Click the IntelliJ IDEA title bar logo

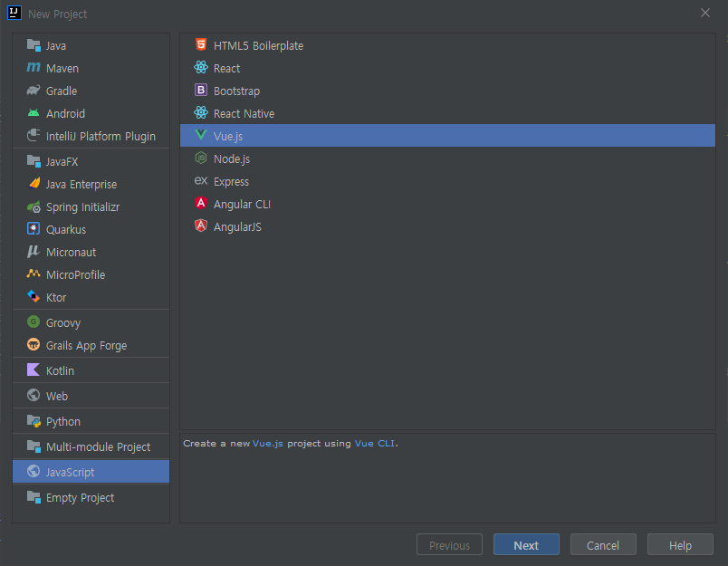(14, 13)
